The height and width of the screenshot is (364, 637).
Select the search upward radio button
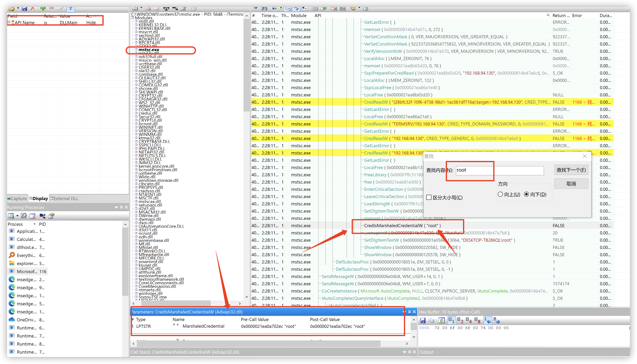click(500, 194)
